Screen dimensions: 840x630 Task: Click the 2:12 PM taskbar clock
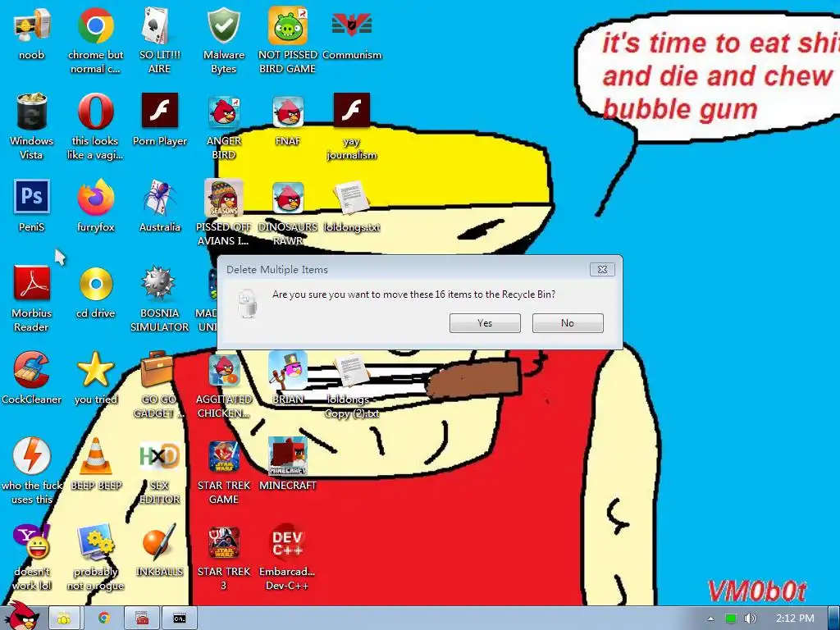pos(795,619)
